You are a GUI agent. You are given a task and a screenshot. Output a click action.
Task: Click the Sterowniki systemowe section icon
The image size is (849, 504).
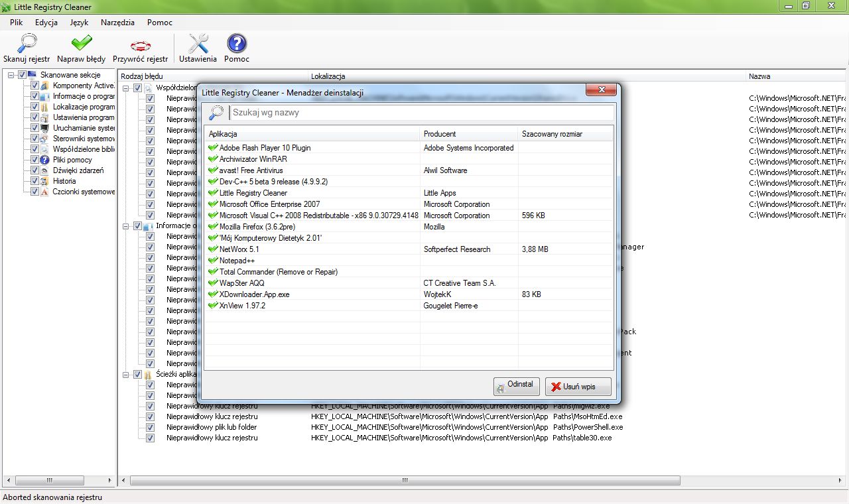click(44, 139)
